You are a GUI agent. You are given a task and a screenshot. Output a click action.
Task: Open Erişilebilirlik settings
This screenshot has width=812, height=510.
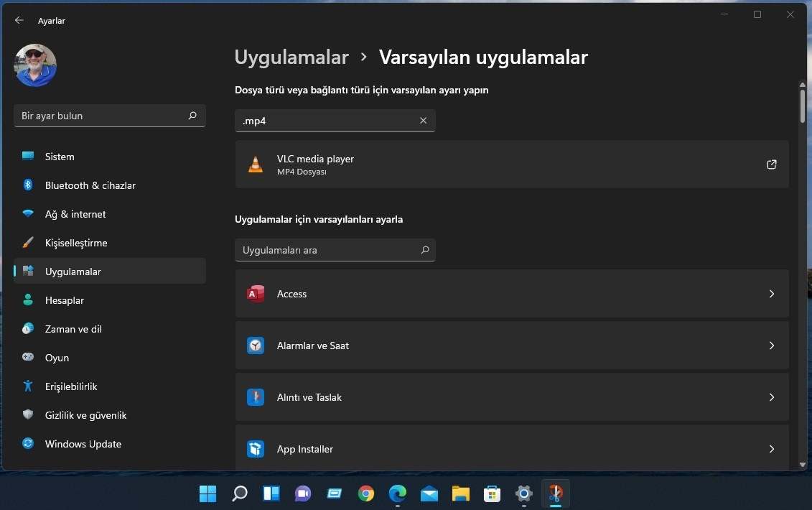pyautogui.click(x=110, y=386)
